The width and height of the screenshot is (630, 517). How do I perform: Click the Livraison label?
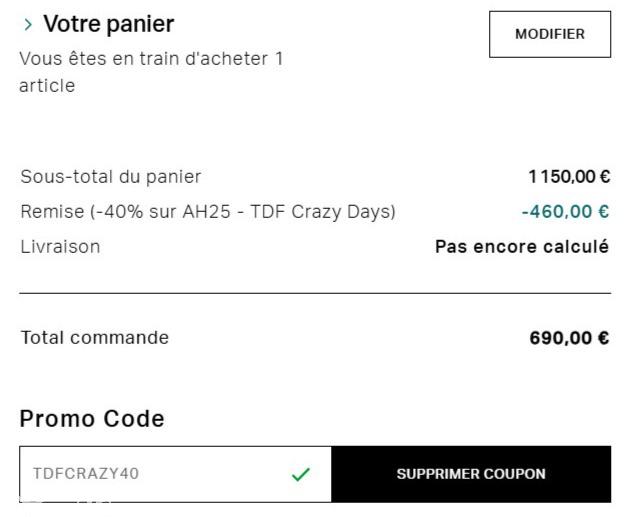[x=60, y=246]
